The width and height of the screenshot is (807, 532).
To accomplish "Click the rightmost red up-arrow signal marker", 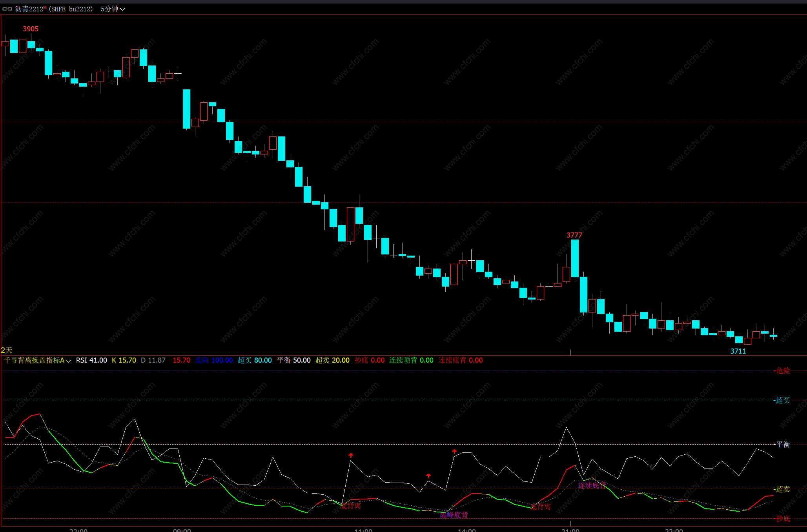I will [454, 451].
